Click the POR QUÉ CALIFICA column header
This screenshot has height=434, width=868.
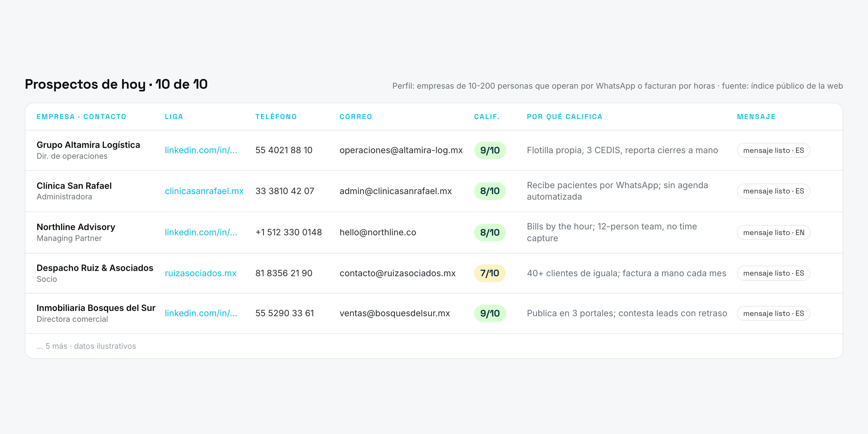pos(565,117)
